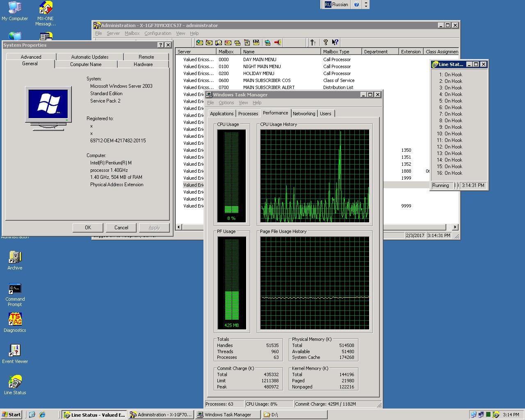
Task: Open the Processes tab in Task Manager
Action: tap(248, 114)
